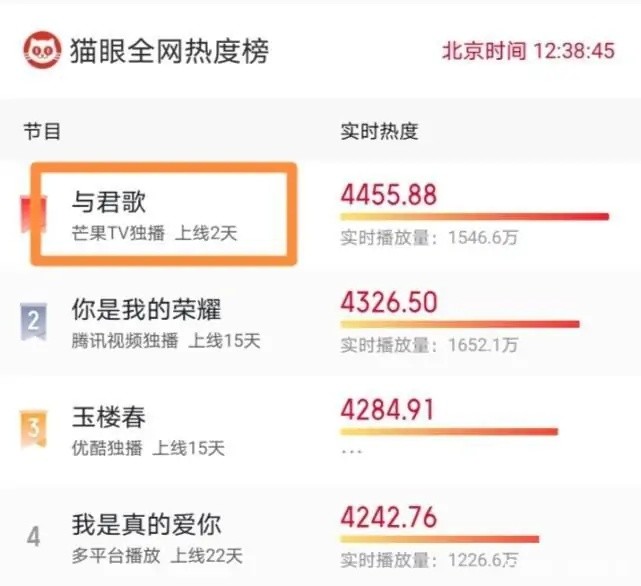Click the rank 4 number
Screen dimensions: 641x586
click(34, 537)
